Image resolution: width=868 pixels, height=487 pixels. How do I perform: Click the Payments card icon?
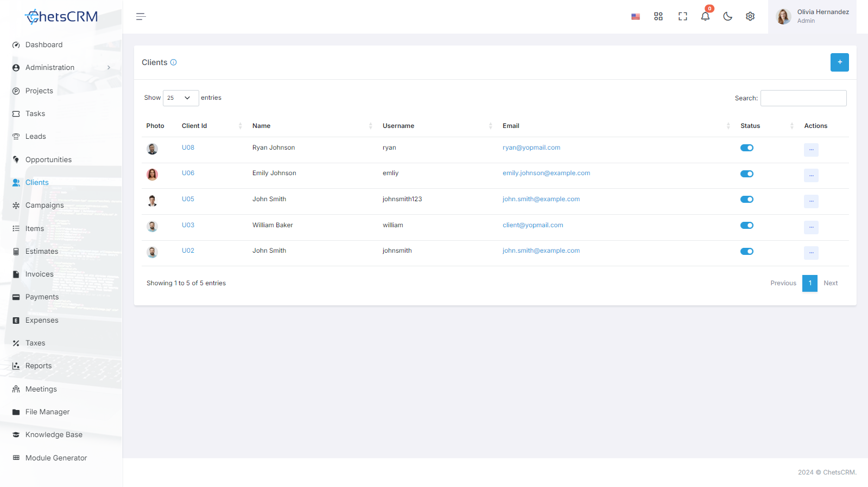16,297
